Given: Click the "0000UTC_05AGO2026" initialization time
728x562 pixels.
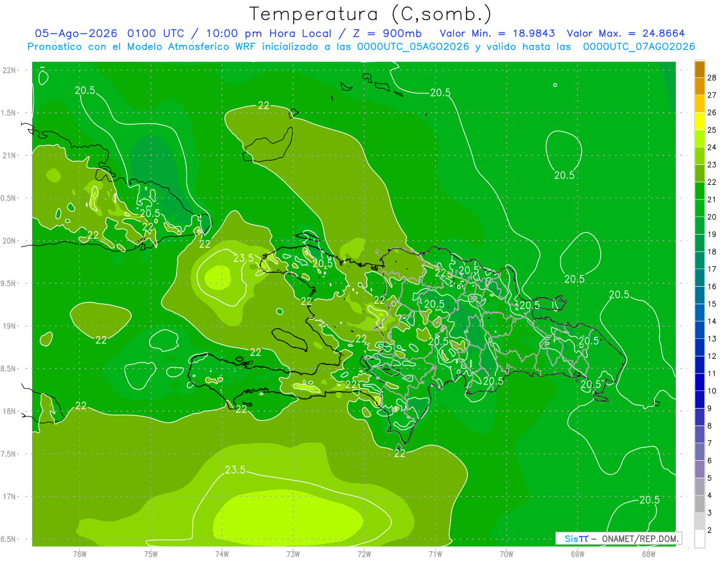Looking at the screenshot, I should [x=413, y=47].
